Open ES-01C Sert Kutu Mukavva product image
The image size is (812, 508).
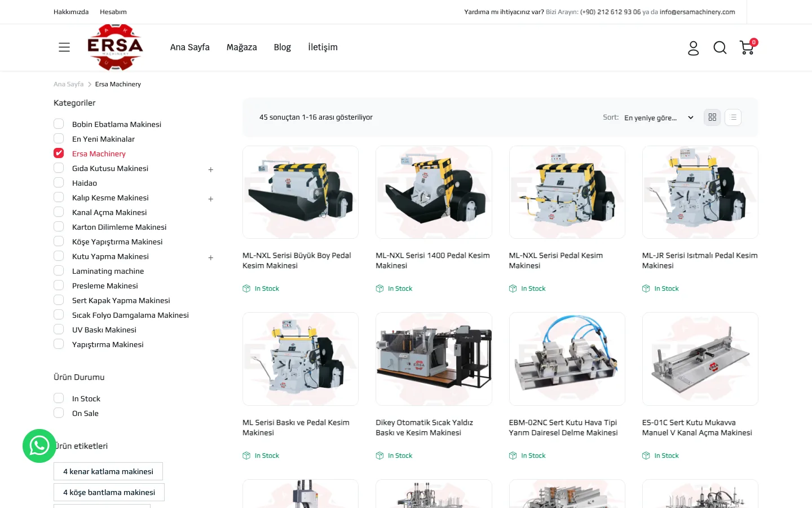tap(700, 359)
